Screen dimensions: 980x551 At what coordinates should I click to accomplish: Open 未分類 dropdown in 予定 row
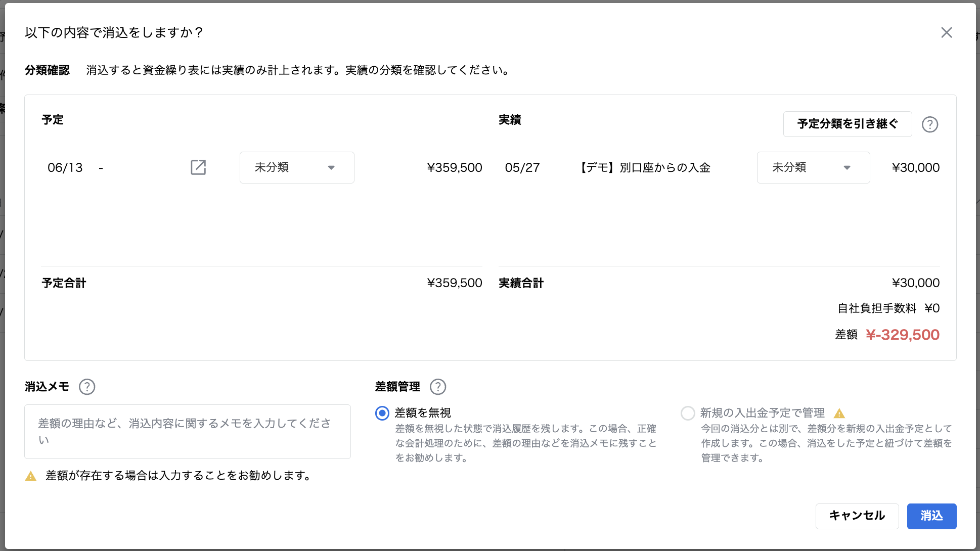(x=297, y=167)
